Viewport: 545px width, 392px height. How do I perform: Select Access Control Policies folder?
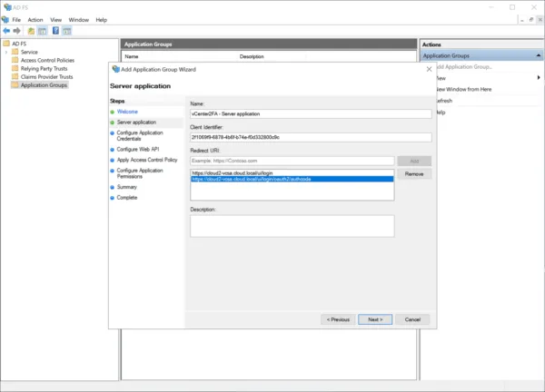coord(47,60)
